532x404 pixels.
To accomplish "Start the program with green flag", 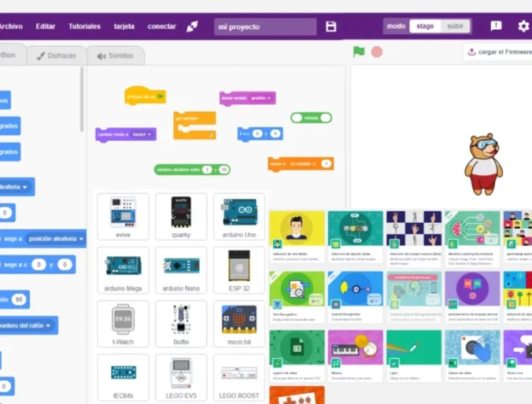I will [x=359, y=52].
